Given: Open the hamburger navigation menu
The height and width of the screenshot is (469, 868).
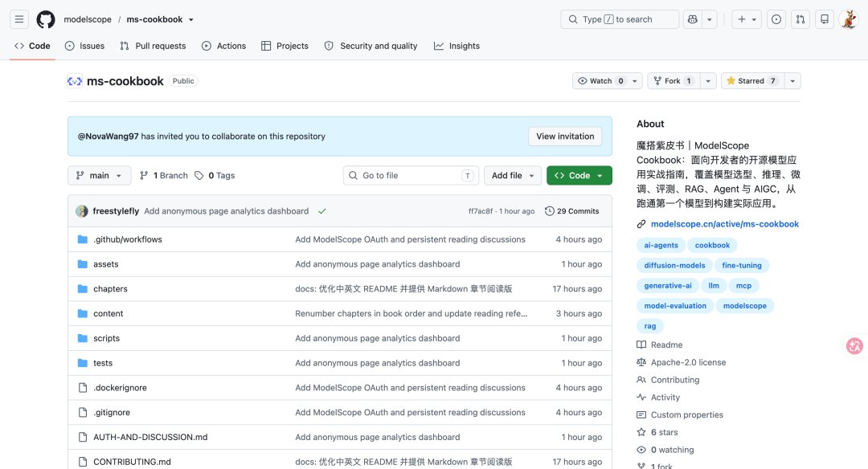Looking at the screenshot, I should [x=18, y=19].
